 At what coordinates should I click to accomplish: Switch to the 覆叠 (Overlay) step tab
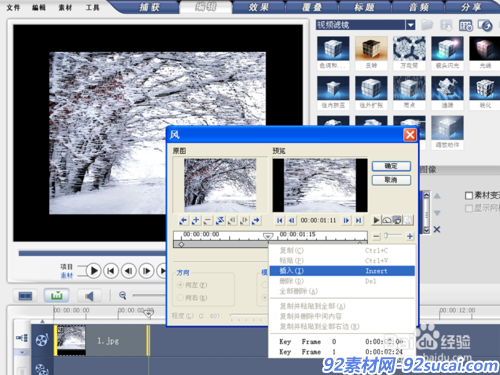point(312,7)
